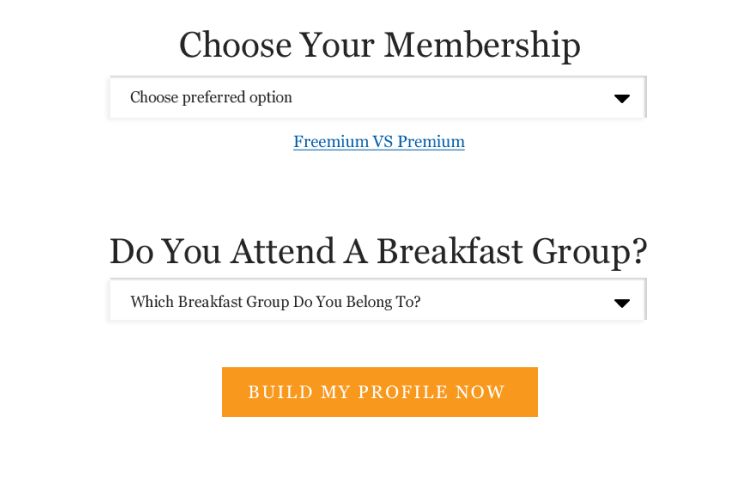The width and height of the screenshot is (748, 497).
Task: Click the 'PROFILE' text on the orange button
Action: [403, 392]
